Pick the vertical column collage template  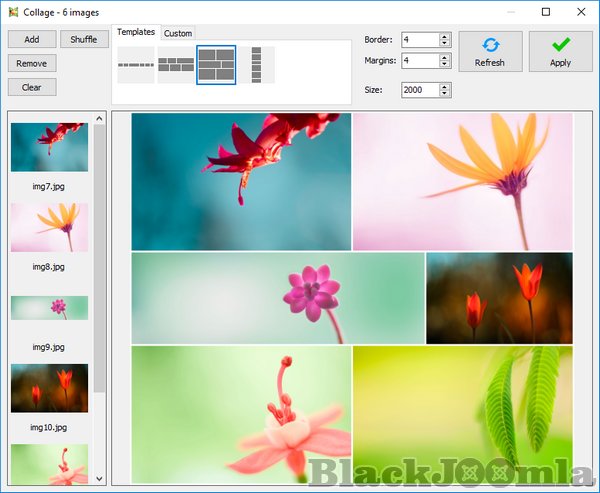point(257,65)
